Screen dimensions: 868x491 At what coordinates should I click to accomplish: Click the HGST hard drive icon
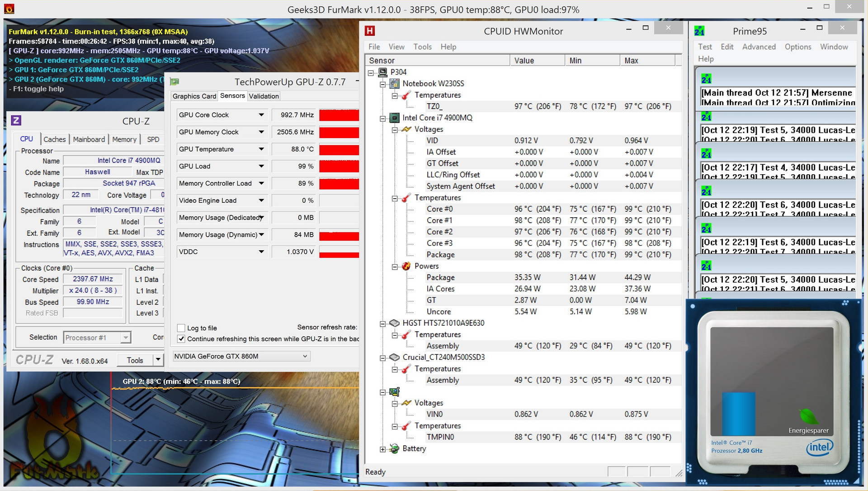(394, 323)
